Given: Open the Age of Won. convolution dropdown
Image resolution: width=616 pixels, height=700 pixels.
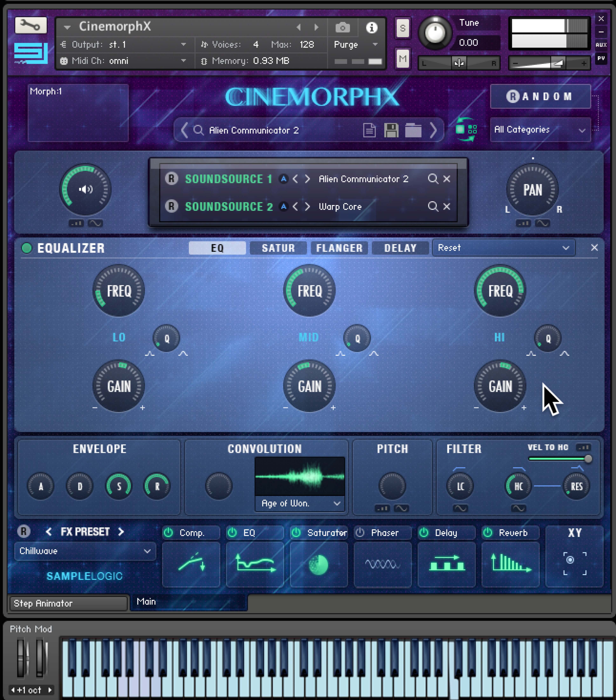Looking at the screenshot, I should pyautogui.click(x=300, y=503).
